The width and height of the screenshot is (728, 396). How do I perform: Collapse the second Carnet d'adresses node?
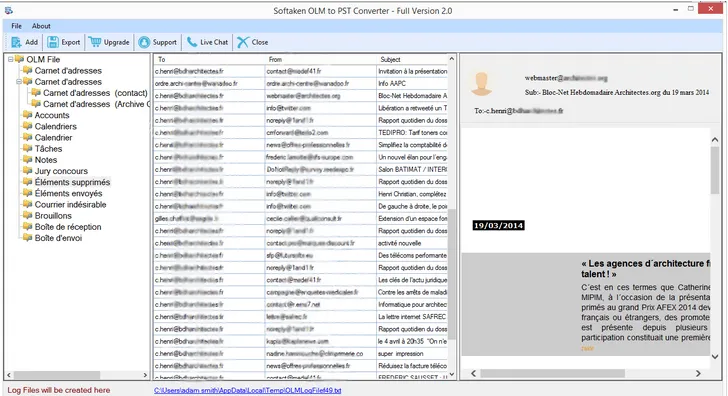(19, 82)
